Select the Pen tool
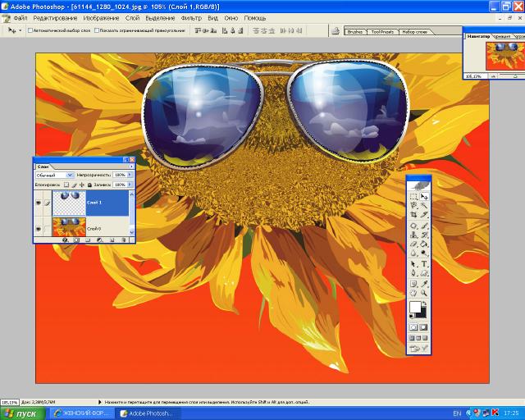The image size is (525, 420). click(413, 273)
